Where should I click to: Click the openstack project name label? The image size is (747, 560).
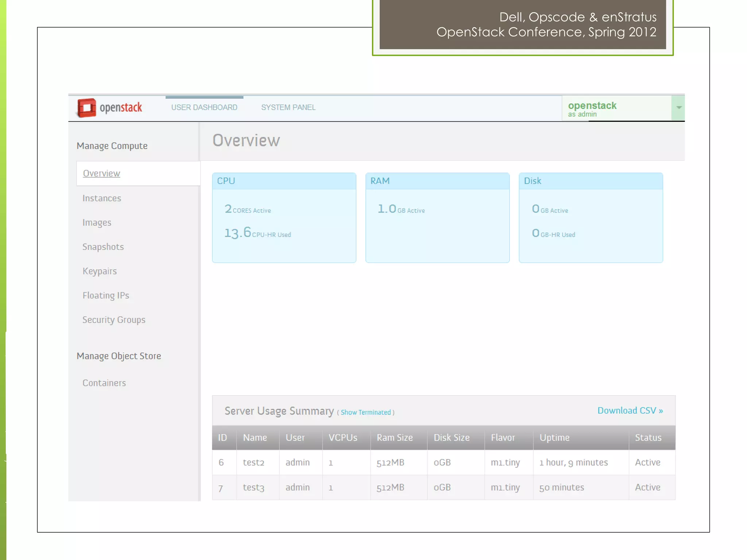tap(592, 106)
